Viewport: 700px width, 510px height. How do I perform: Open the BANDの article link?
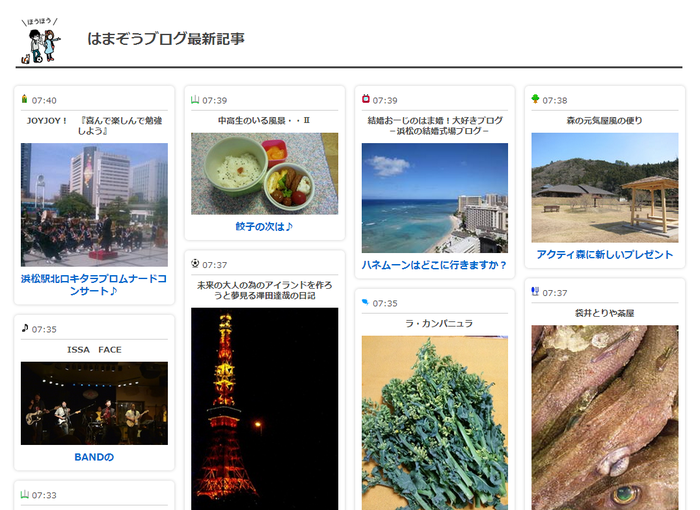click(94, 457)
